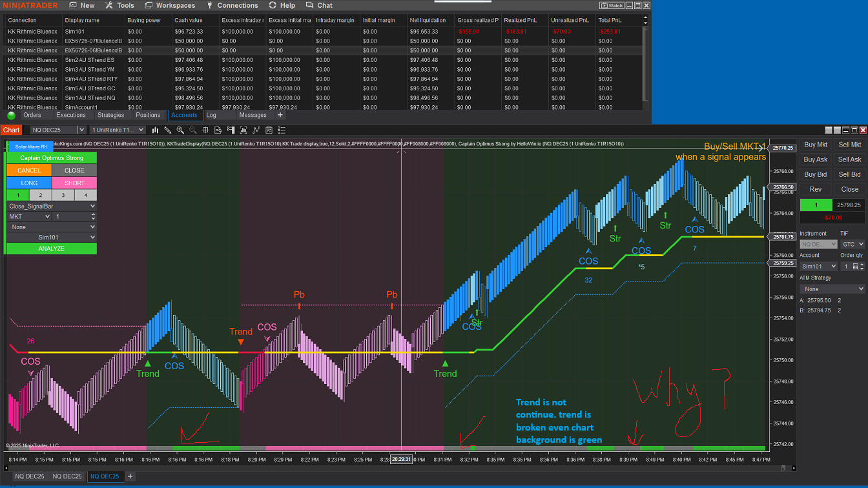Open the Tools menu
868x488 pixels.
(x=119, y=5)
